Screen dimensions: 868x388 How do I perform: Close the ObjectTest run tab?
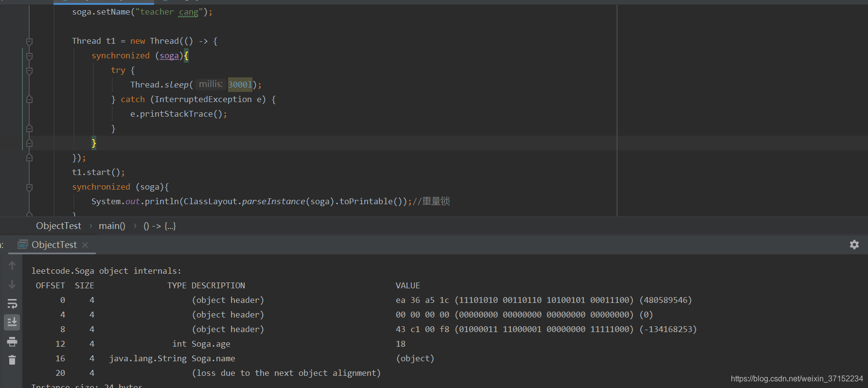coord(85,245)
